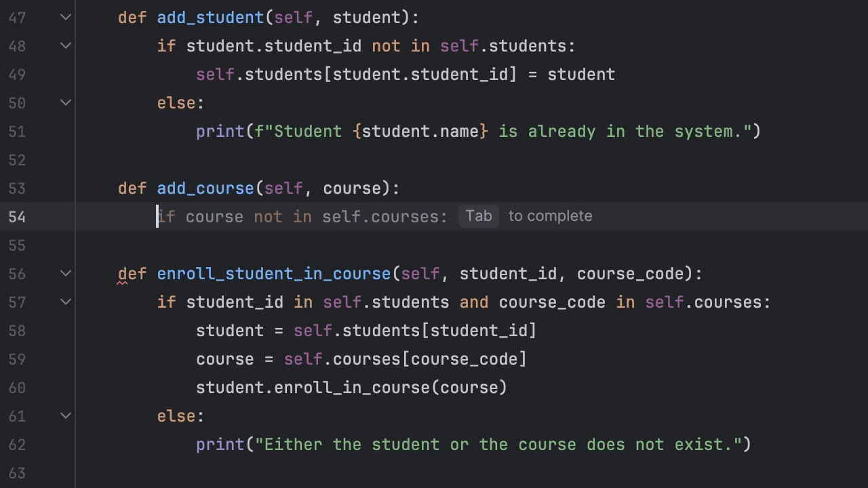
Task: Collapse the add_student method fold arrow
Action: click(x=66, y=17)
